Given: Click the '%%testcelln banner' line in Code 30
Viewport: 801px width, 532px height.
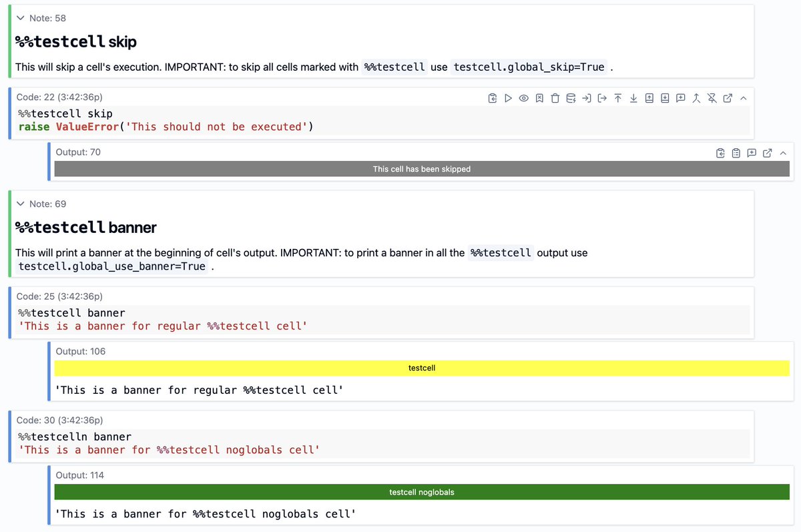Looking at the screenshot, I should (x=75, y=437).
